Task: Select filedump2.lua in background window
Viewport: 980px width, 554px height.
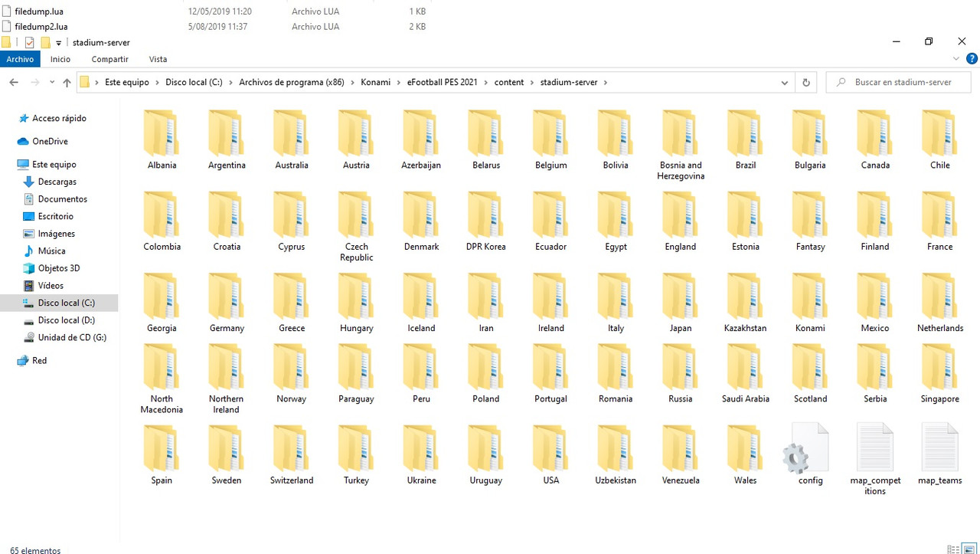Action: coord(35,27)
